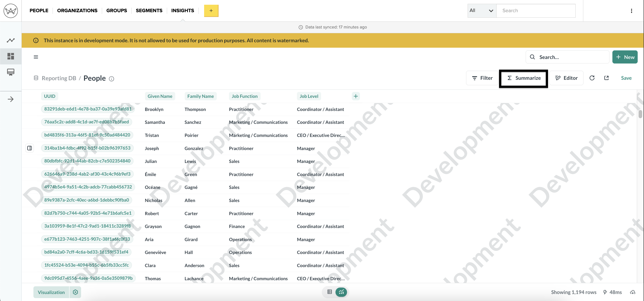Click the Reporting DB database icon

click(x=36, y=78)
